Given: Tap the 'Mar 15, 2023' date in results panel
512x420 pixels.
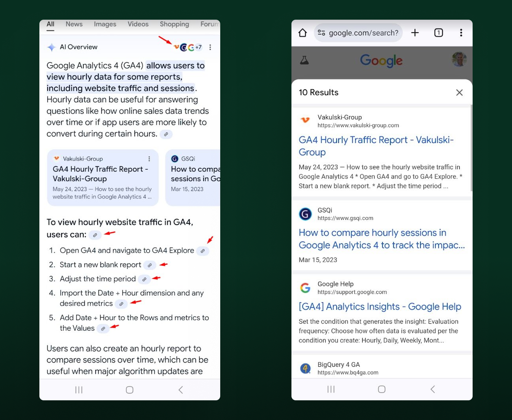Looking at the screenshot, I should [x=318, y=260].
